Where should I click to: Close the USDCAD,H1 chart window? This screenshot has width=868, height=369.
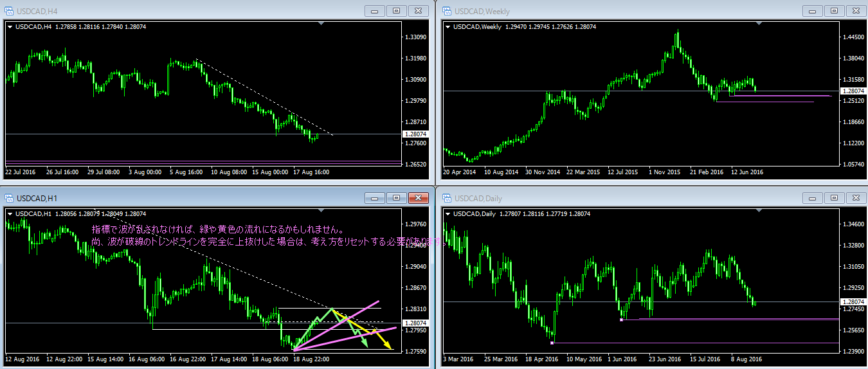click(x=418, y=199)
